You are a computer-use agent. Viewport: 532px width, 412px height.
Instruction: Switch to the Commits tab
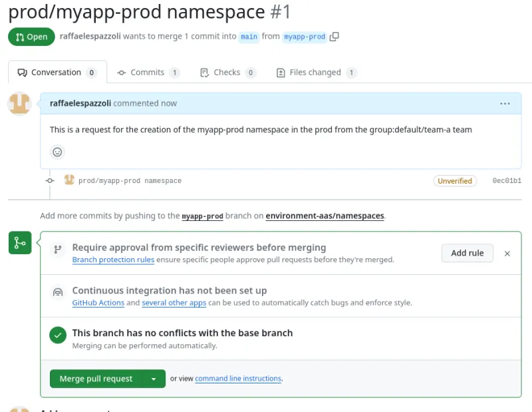[x=148, y=72]
